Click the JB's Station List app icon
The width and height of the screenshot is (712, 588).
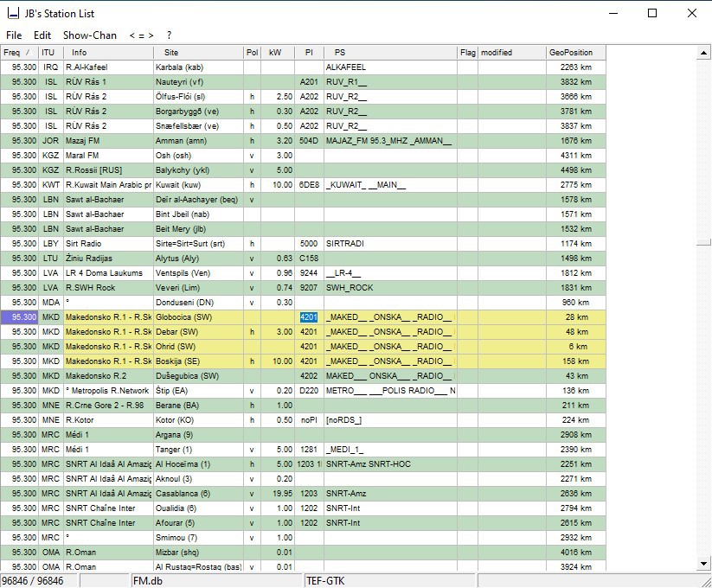(x=13, y=14)
